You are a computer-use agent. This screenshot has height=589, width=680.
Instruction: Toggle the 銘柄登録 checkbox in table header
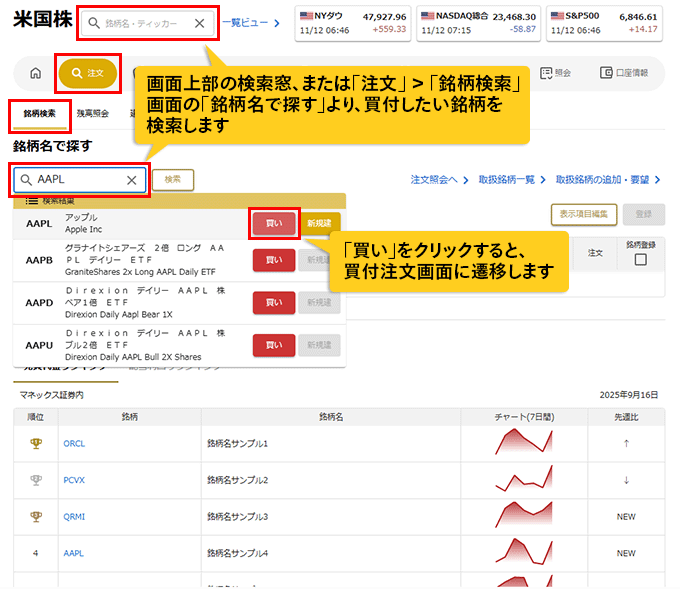point(640,260)
